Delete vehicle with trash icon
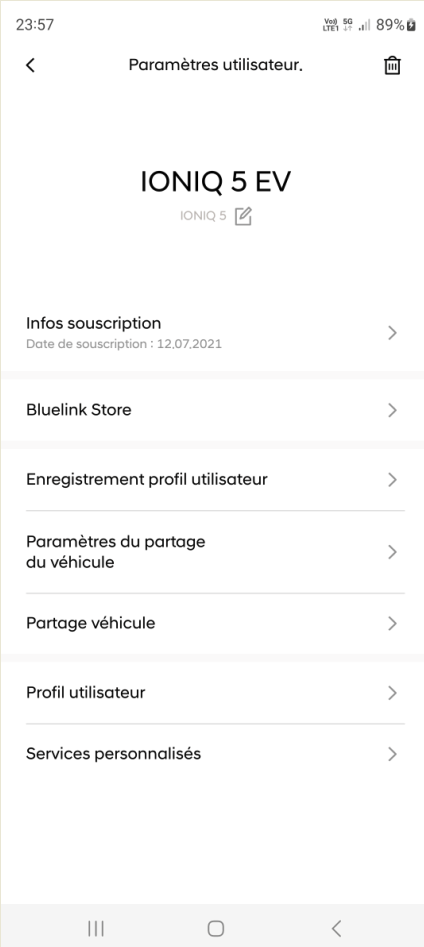Screen dimensions: 424x947 point(393,65)
